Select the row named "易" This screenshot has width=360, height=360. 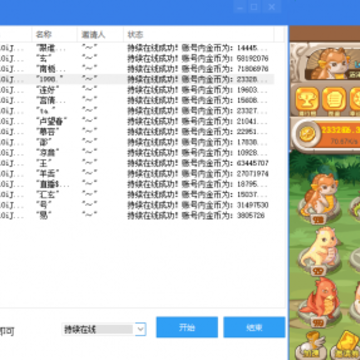click(x=137, y=216)
